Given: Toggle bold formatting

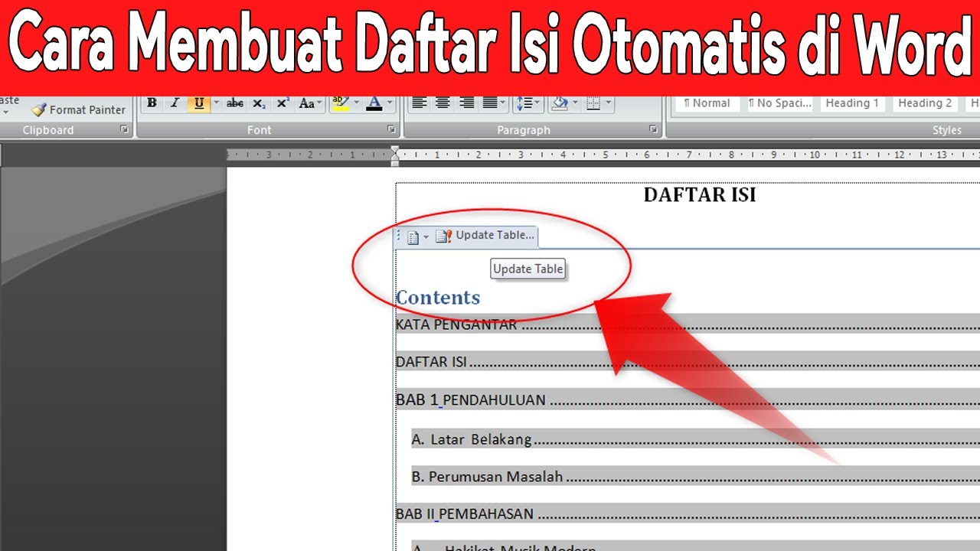Looking at the screenshot, I should (152, 103).
